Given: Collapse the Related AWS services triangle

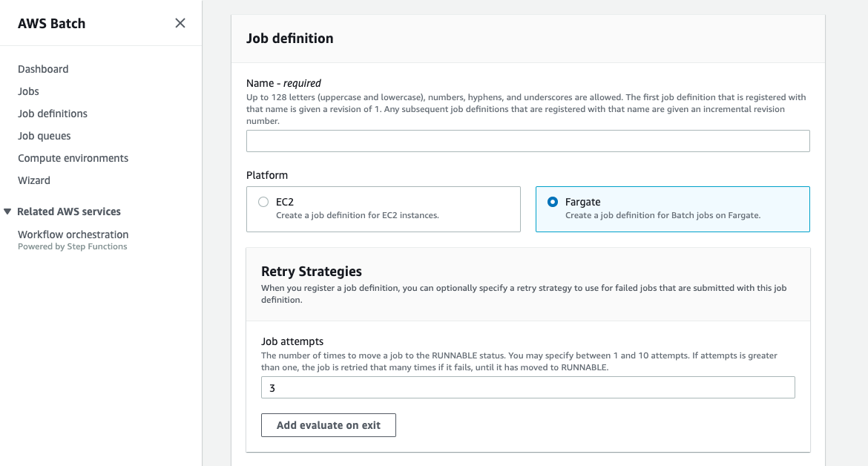Looking at the screenshot, I should point(8,211).
